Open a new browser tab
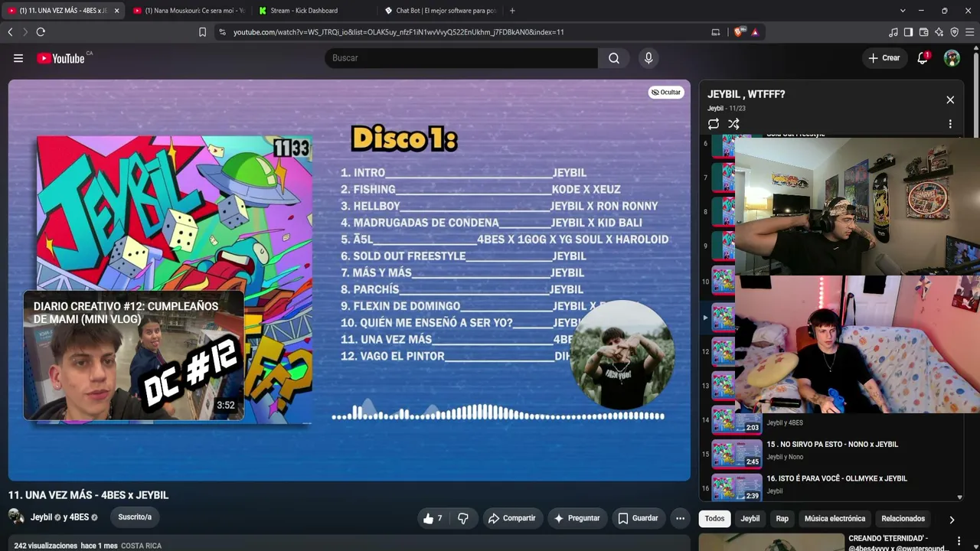Image resolution: width=980 pixels, height=551 pixels. pyautogui.click(x=512, y=11)
